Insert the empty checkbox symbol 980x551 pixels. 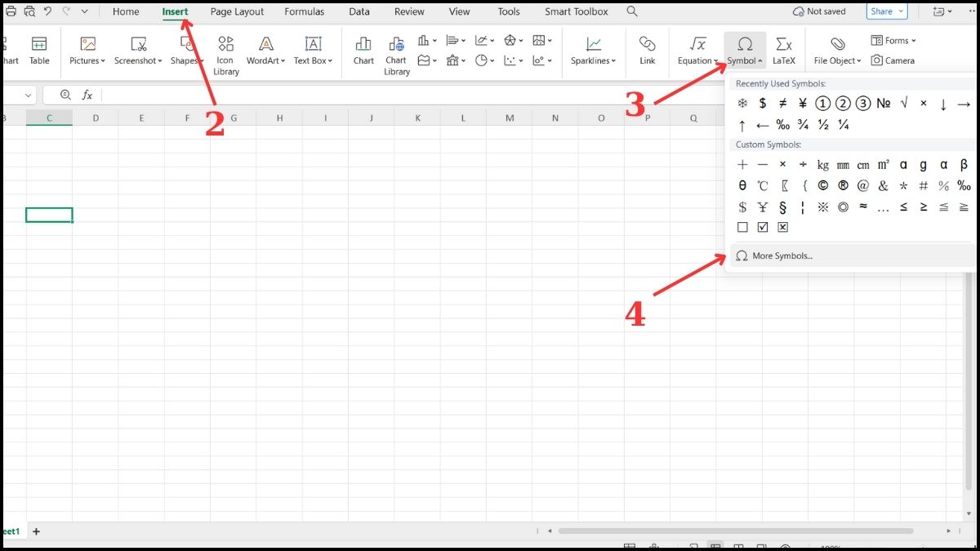(742, 227)
